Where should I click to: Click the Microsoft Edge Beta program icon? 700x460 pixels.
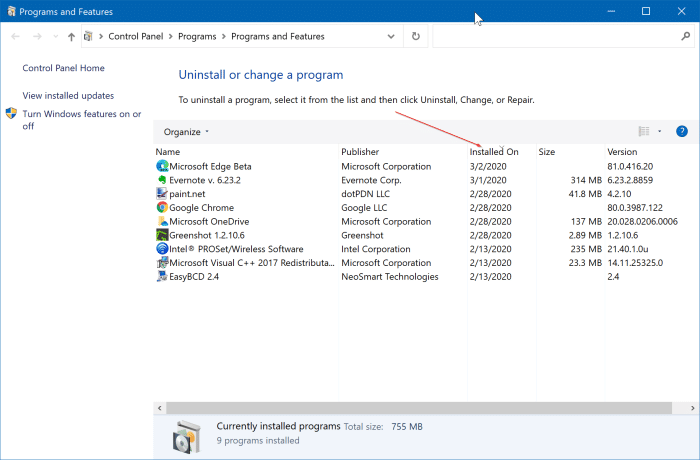click(x=162, y=166)
